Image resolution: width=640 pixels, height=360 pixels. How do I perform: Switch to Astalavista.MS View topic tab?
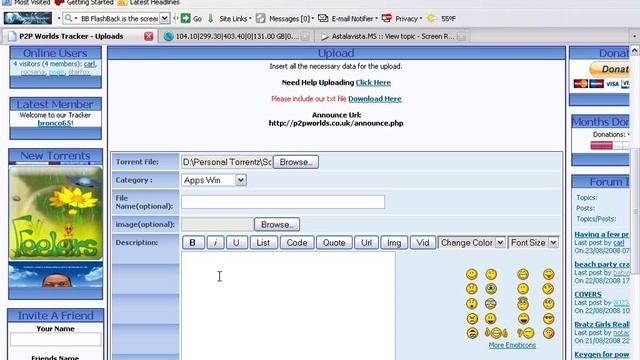393,36
